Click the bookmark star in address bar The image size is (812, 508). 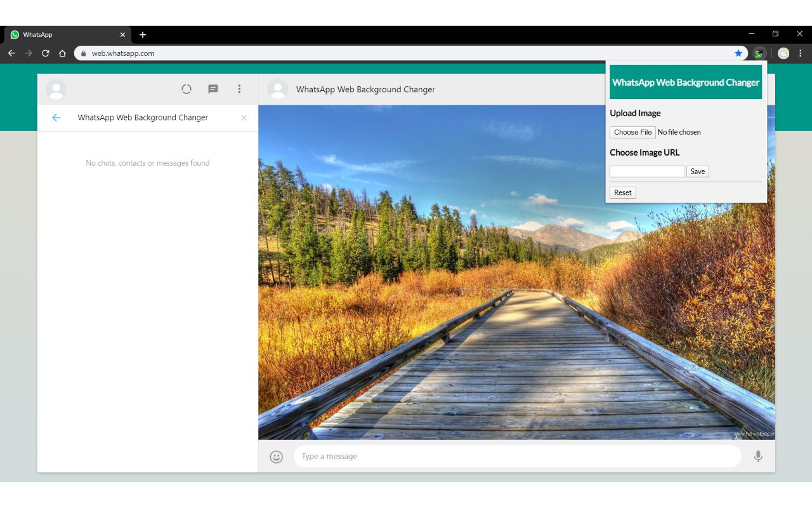point(738,53)
